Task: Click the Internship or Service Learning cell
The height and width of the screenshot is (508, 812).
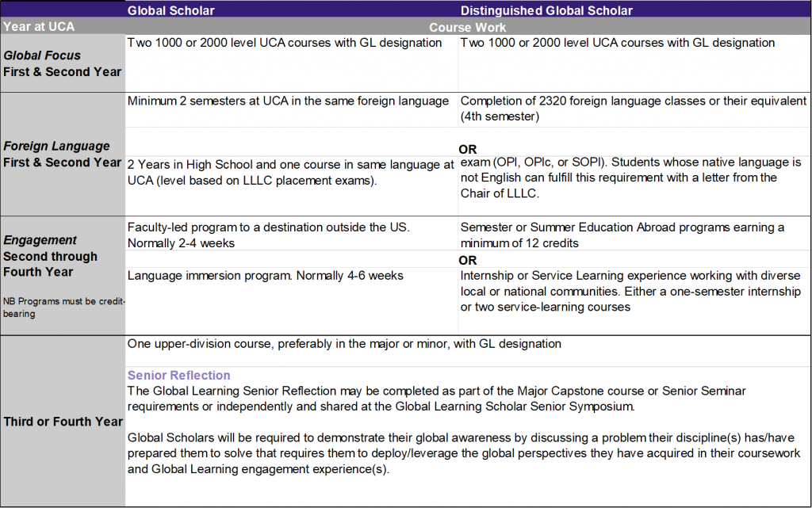Action: pos(631,291)
